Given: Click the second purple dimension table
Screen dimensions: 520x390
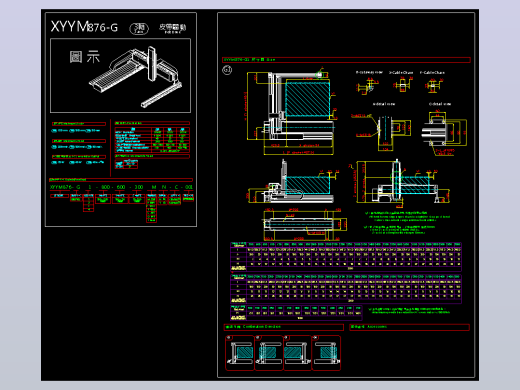Looking at the screenshot, I should pyautogui.click(x=346, y=289).
